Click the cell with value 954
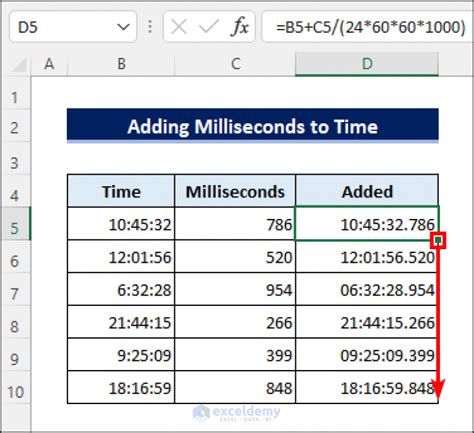This screenshot has width=474, height=433. [x=235, y=289]
